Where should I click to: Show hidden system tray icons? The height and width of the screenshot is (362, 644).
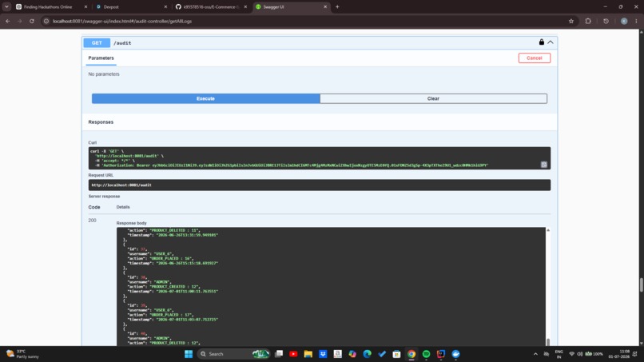point(535,354)
